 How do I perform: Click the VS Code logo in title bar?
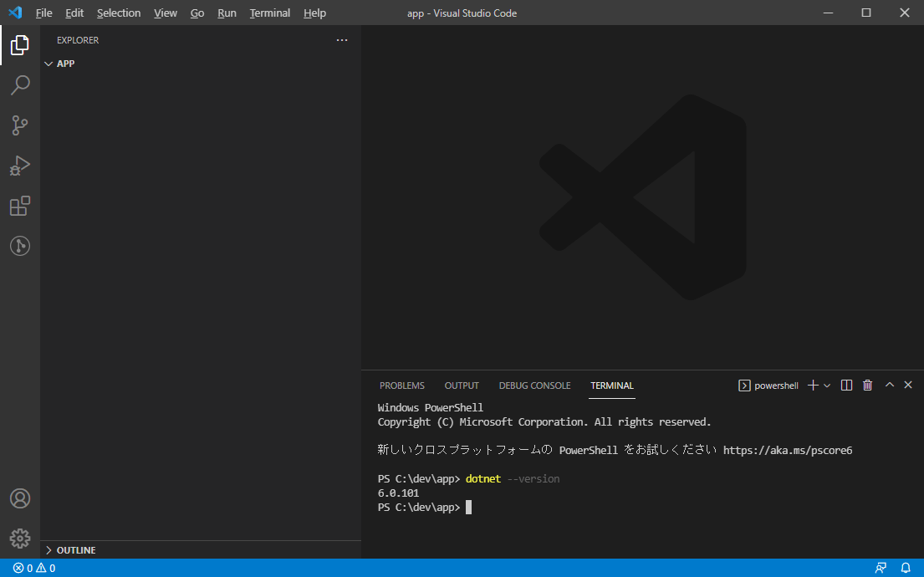tap(15, 13)
